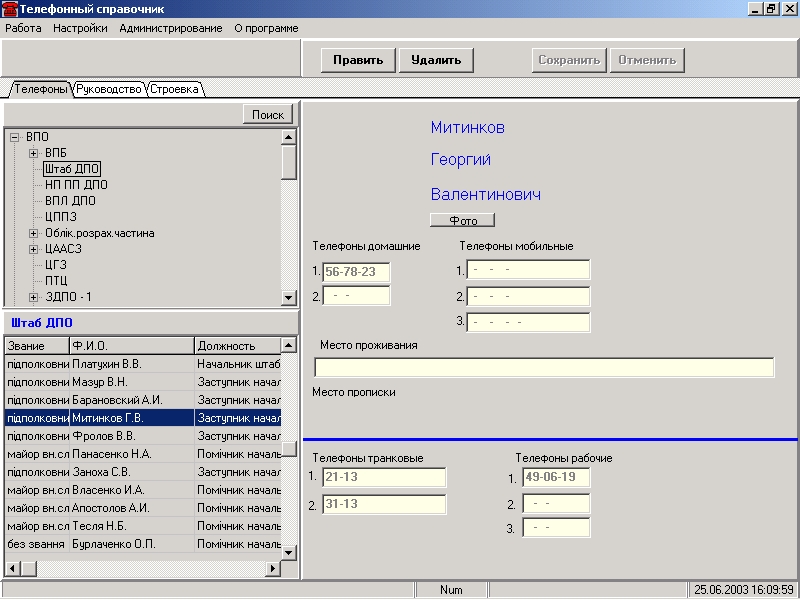The width and height of the screenshot is (800, 600).
Task: Click third mobile phone field
Action: pyautogui.click(x=528, y=322)
